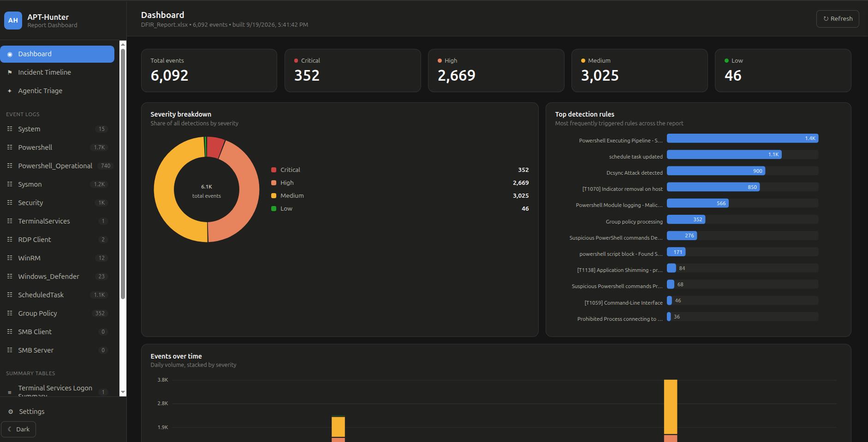Click the Group policy processing 352 bar
Image resolution: width=868 pixels, height=442 pixels.
click(x=686, y=219)
